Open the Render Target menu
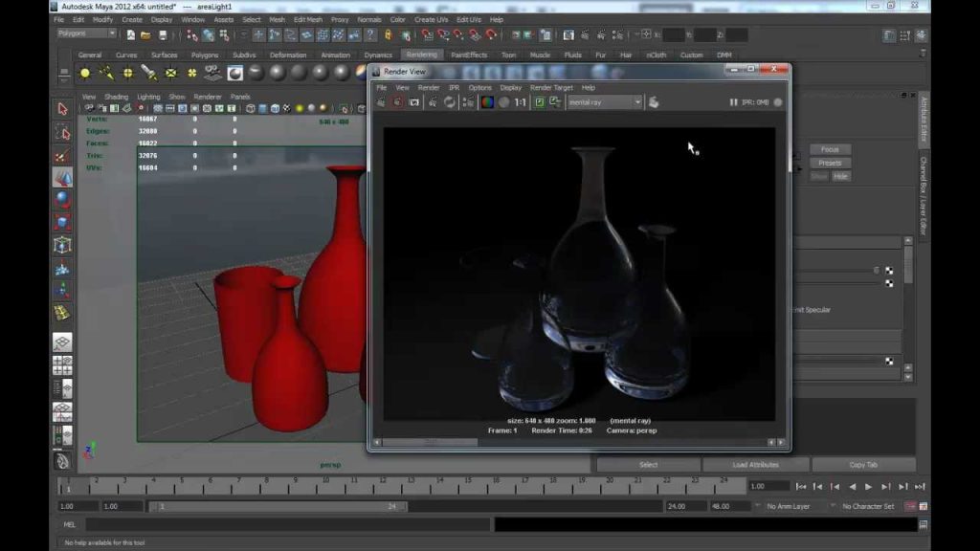Viewport: 980px width, 551px height. pos(550,88)
